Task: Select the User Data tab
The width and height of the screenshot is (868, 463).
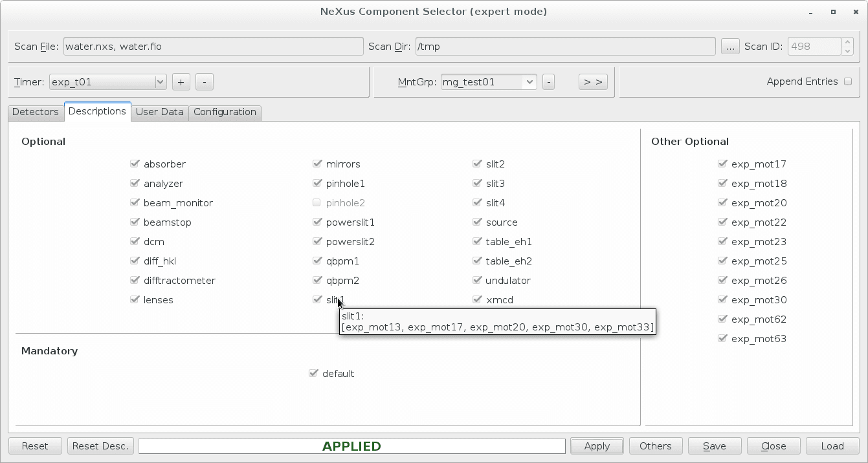Action: point(159,112)
